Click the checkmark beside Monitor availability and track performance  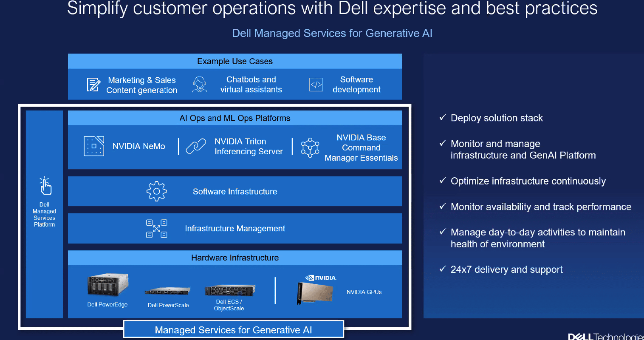pyautogui.click(x=443, y=206)
